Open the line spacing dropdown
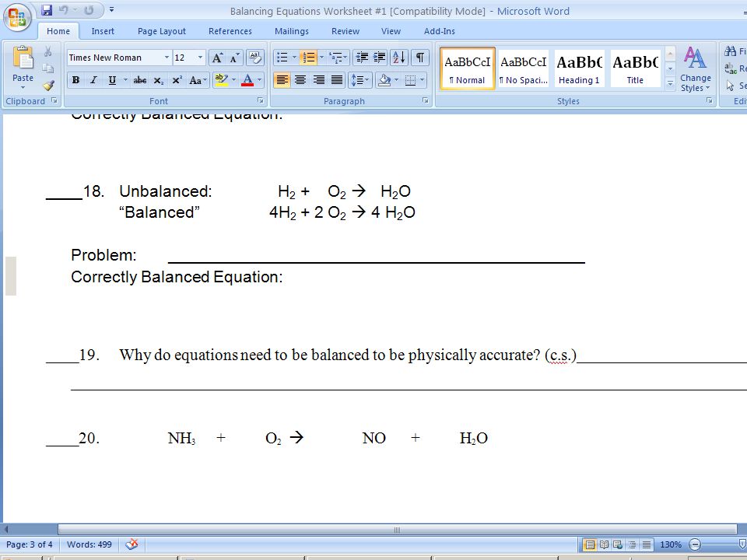Screen dimensions: 747x560 [x=360, y=80]
